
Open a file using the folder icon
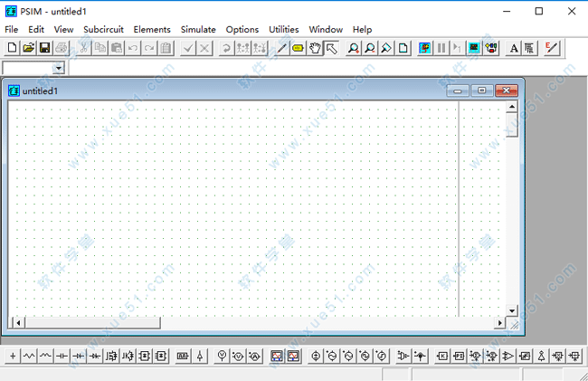tap(29, 48)
